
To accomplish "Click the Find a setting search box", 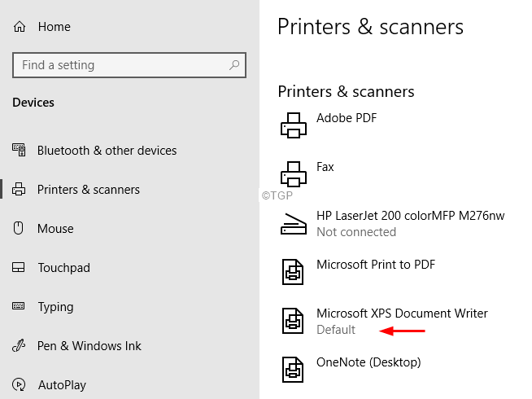I will (129, 65).
